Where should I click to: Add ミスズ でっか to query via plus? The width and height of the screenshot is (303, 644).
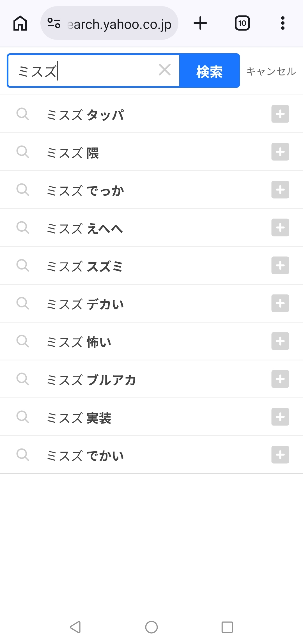[280, 190]
